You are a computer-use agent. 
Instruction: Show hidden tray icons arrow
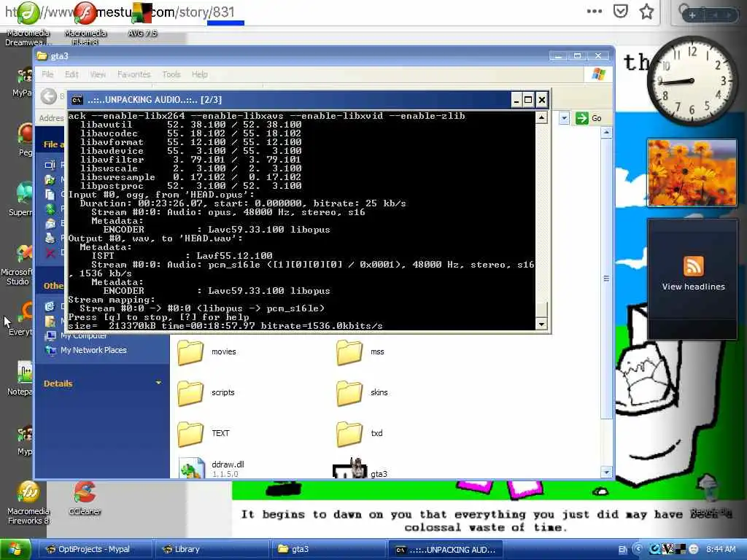pos(638,549)
